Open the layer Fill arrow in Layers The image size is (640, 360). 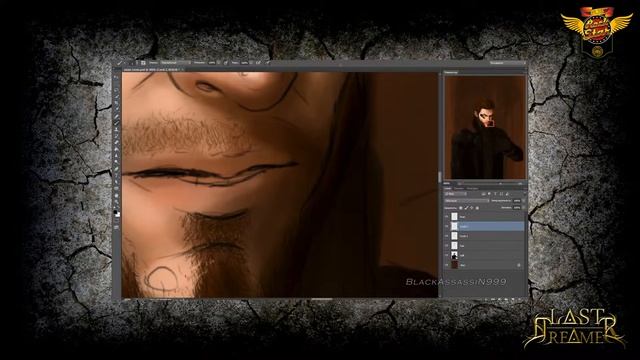pyautogui.click(x=523, y=208)
